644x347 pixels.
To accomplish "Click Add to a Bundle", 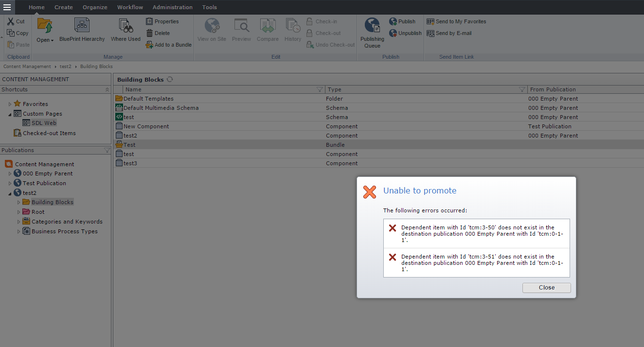I will pos(169,45).
